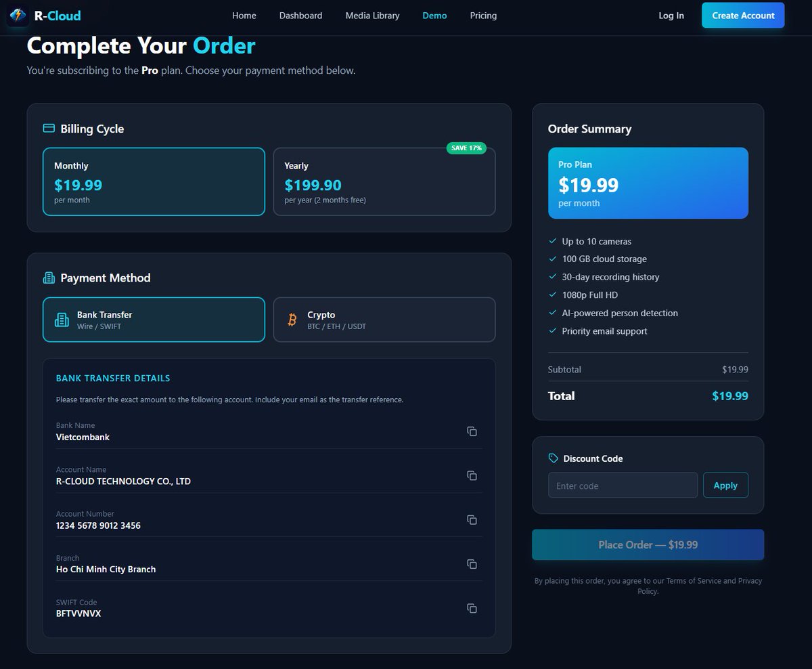
Task: Click the Payment Method heading icon
Action: (x=49, y=278)
